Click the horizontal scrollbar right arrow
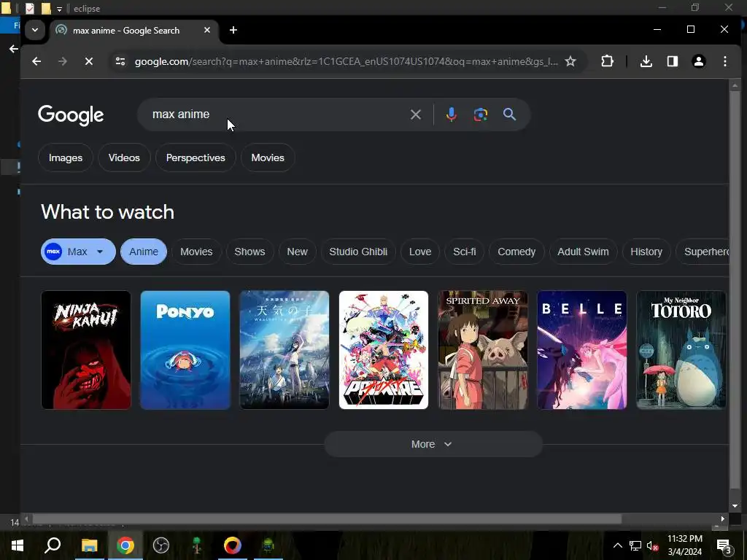 click(x=722, y=518)
